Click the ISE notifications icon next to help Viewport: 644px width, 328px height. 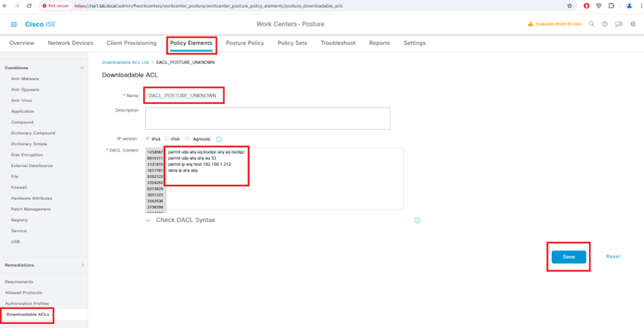tap(619, 24)
